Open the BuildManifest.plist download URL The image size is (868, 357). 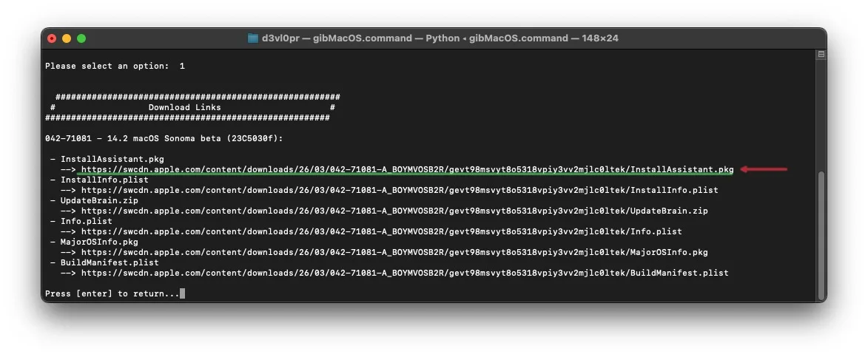point(405,273)
